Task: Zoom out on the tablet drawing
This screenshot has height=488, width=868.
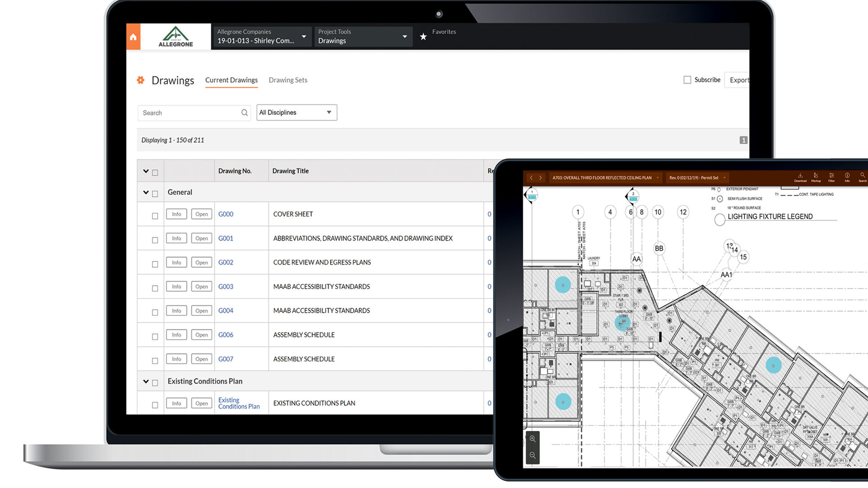Action: [x=532, y=455]
